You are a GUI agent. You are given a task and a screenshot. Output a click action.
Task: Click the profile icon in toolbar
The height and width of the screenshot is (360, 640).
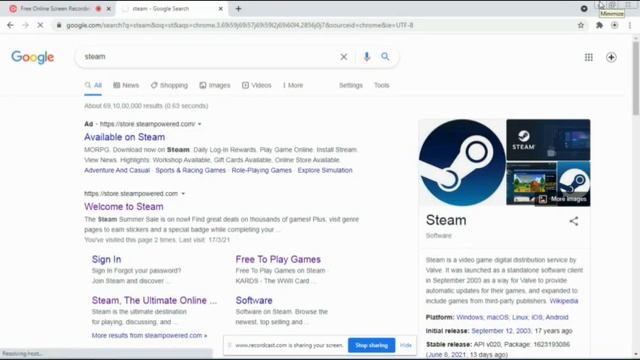(x=614, y=25)
